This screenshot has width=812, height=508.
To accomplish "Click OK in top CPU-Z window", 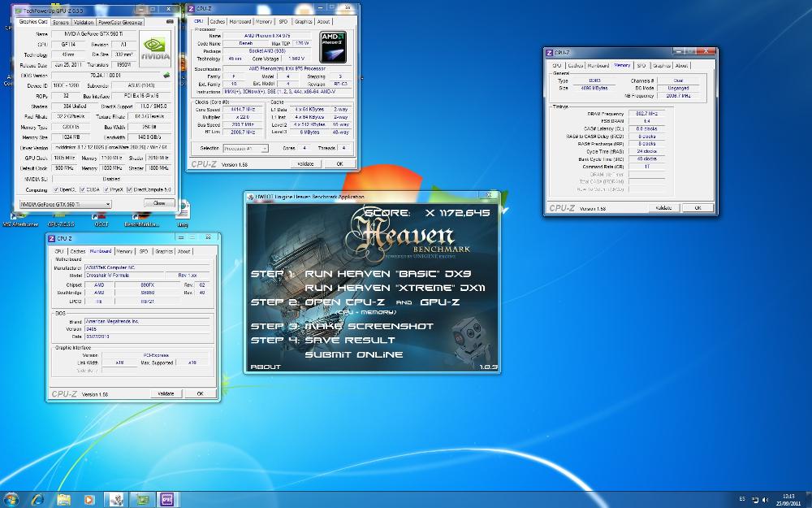I will pos(339,164).
